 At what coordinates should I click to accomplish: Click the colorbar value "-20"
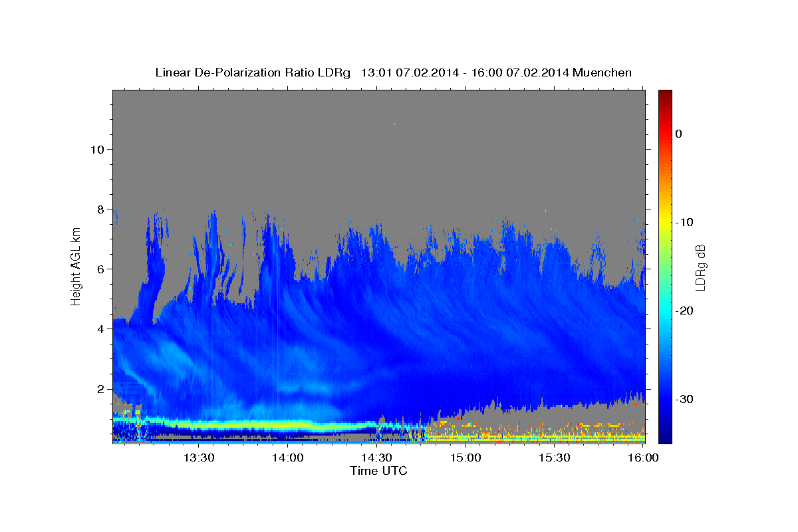click(x=685, y=311)
